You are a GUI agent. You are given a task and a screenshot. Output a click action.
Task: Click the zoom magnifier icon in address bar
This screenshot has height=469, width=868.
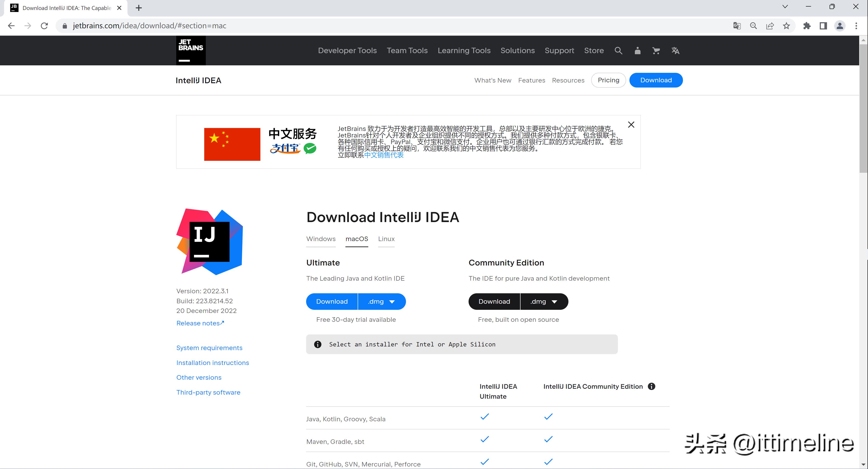coord(753,26)
